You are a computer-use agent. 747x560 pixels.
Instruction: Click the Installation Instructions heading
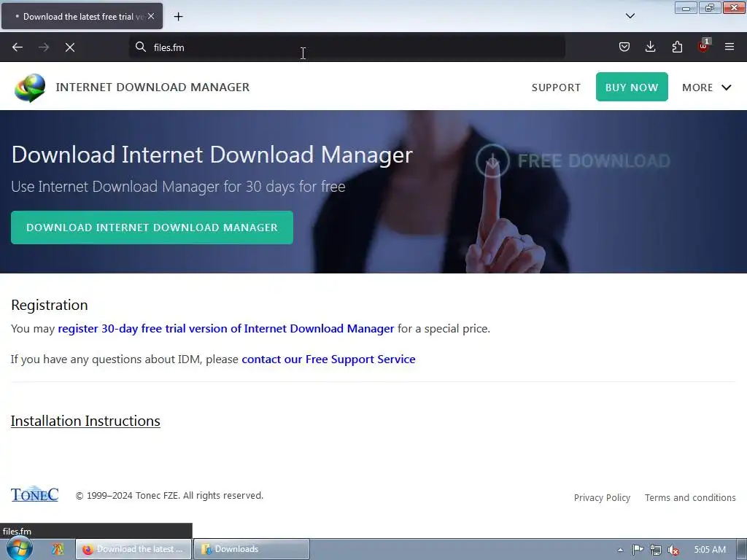tap(85, 421)
